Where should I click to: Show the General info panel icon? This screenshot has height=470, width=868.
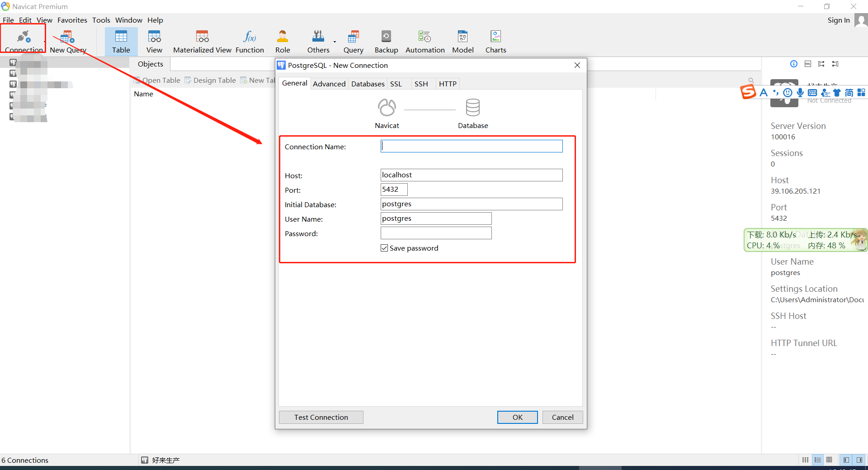(794, 64)
